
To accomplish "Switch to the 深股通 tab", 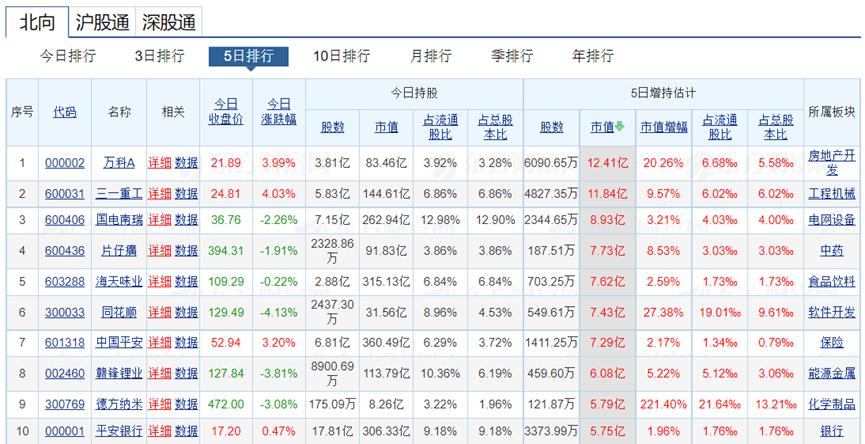I will tap(169, 22).
